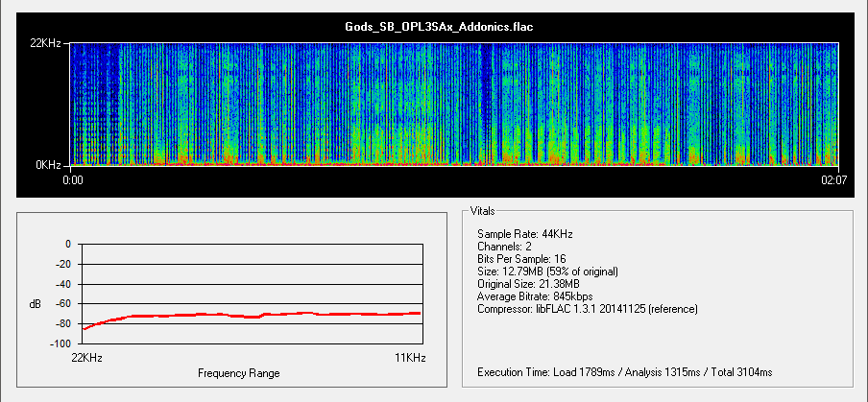
Task: Click the Execution Time status text
Action: (x=624, y=371)
